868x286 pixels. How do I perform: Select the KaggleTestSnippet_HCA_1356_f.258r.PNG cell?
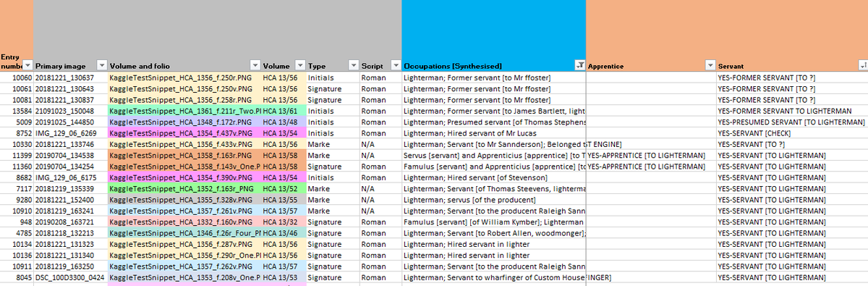(x=184, y=100)
